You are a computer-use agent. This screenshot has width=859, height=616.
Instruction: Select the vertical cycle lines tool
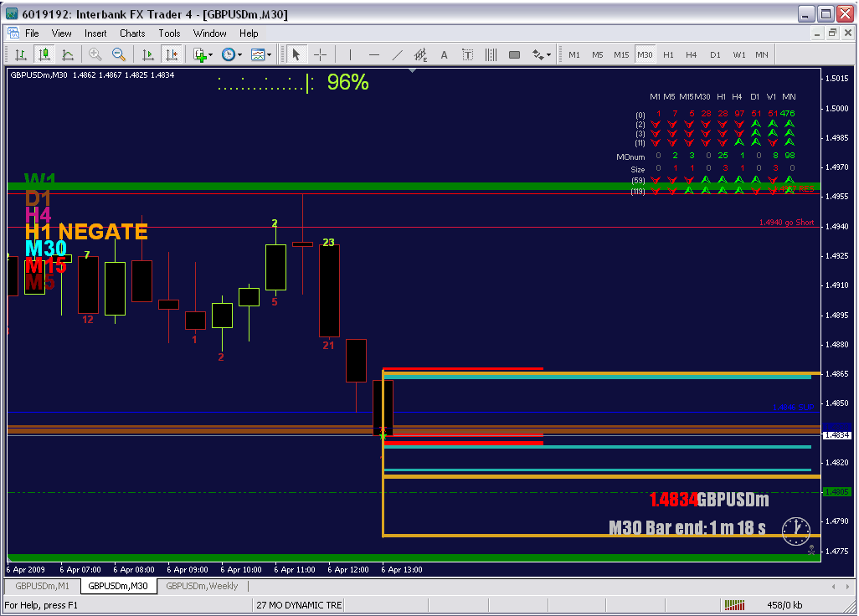pyautogui.click(x=491, y=54)
